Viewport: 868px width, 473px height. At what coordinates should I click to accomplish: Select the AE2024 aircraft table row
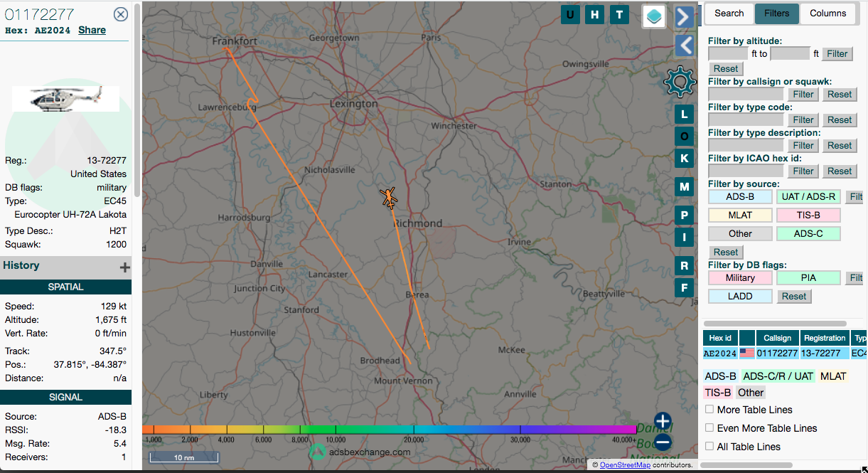pos(785,353)
